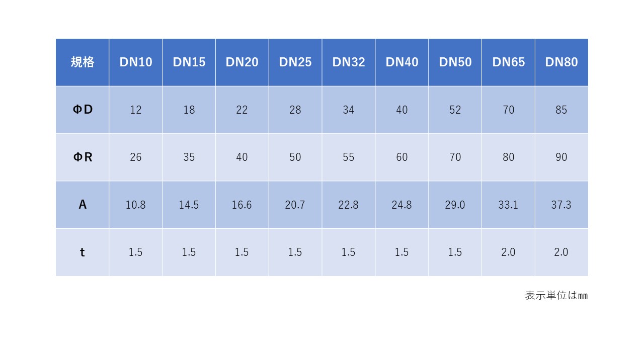
Task: Click the ΦD value 12 cell
Action: [x=136, y=110]
